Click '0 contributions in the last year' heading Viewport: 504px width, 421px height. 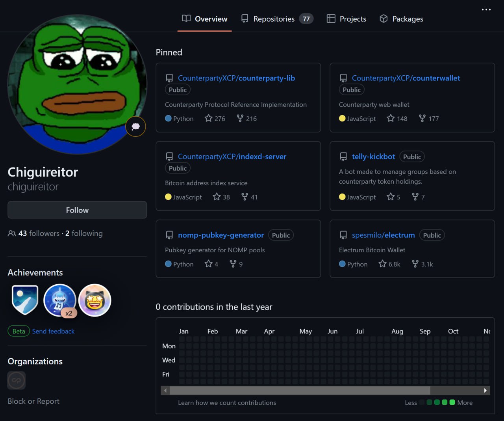(214, 307)
